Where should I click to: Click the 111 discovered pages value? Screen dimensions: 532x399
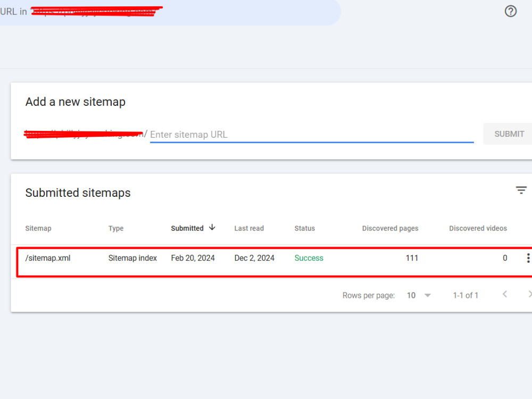(x=412, y=258)
